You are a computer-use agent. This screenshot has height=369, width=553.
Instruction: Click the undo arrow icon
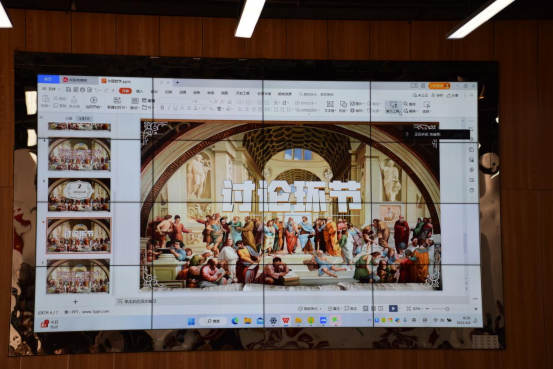click(98, 90)
